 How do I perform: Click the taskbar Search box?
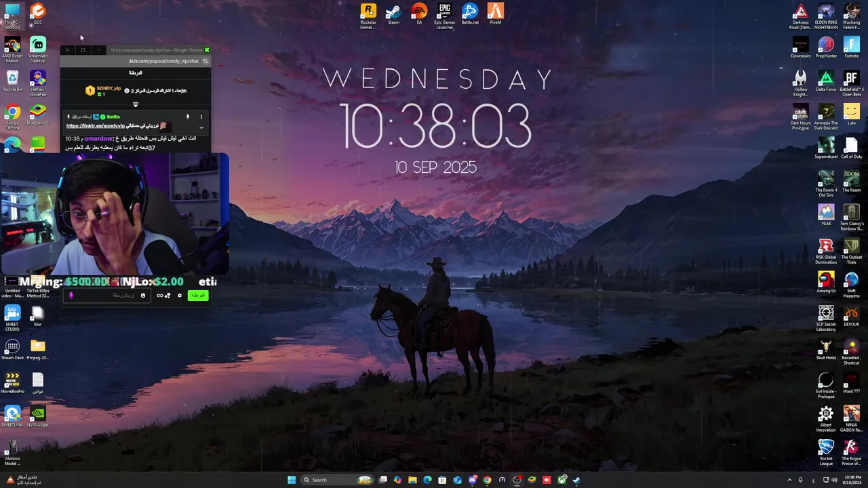[338, 480]
